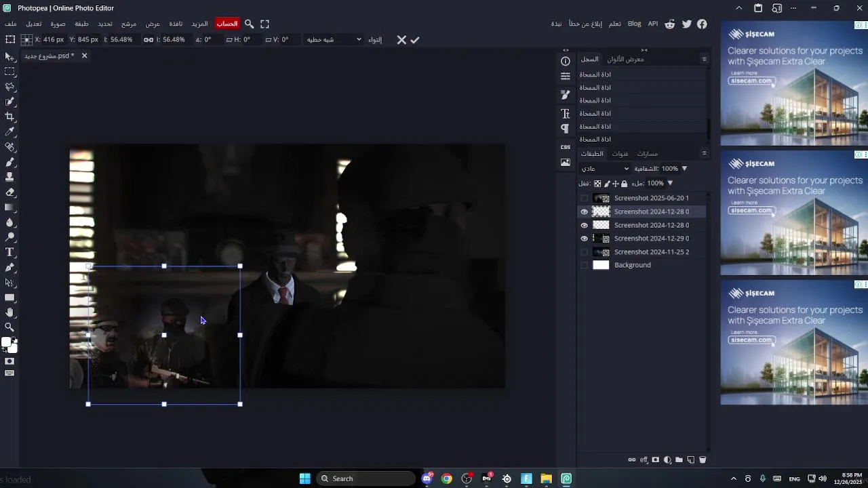Cancel the transform with X icon

[401, 40]
